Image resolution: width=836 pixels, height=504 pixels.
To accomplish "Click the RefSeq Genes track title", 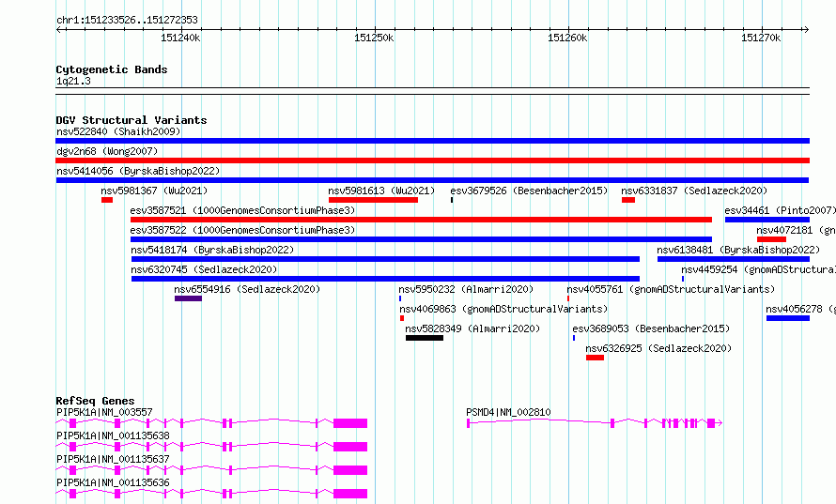I will point(95,401).
